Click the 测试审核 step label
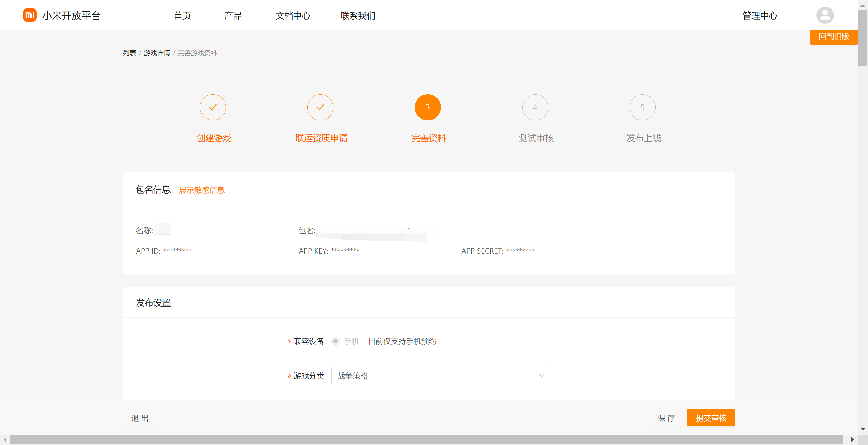 point(536,138)
